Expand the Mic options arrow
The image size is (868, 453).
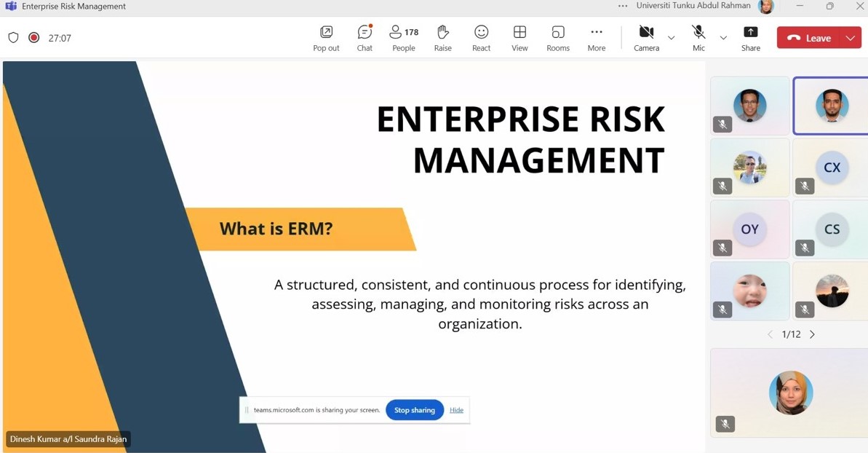pos(723,38)
